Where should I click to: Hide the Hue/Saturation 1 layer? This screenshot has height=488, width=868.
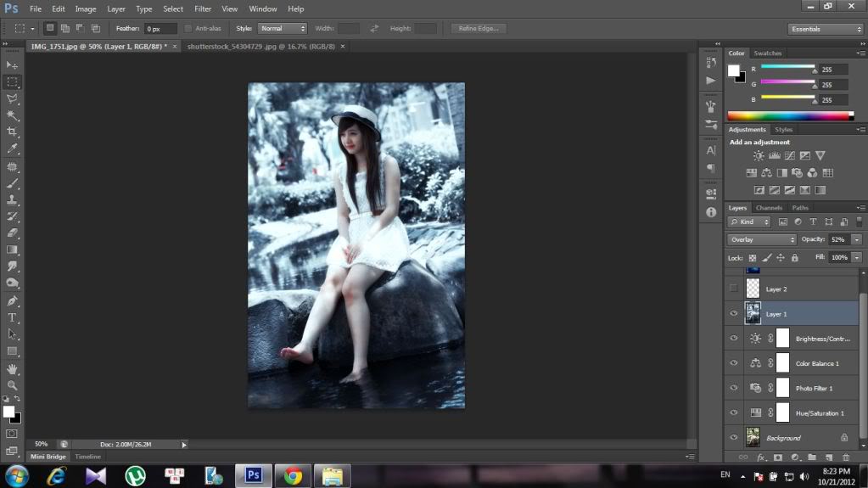(x=733, y=413)
